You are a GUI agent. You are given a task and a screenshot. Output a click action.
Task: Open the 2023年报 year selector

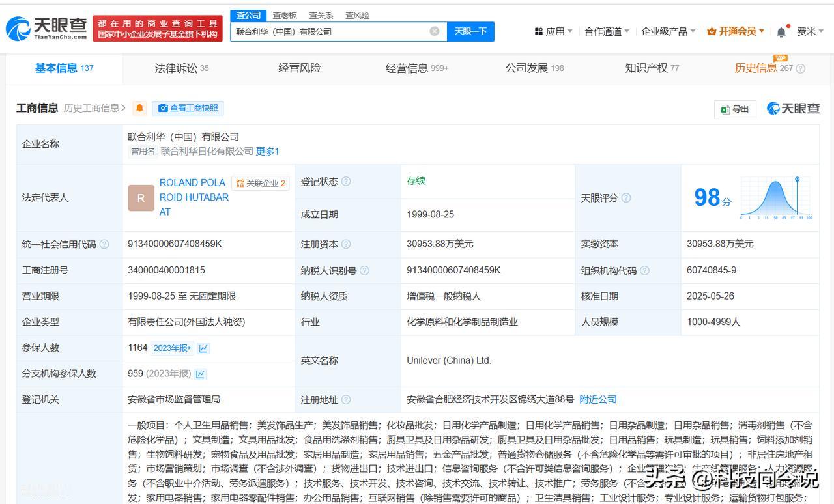tap(172, 348)
